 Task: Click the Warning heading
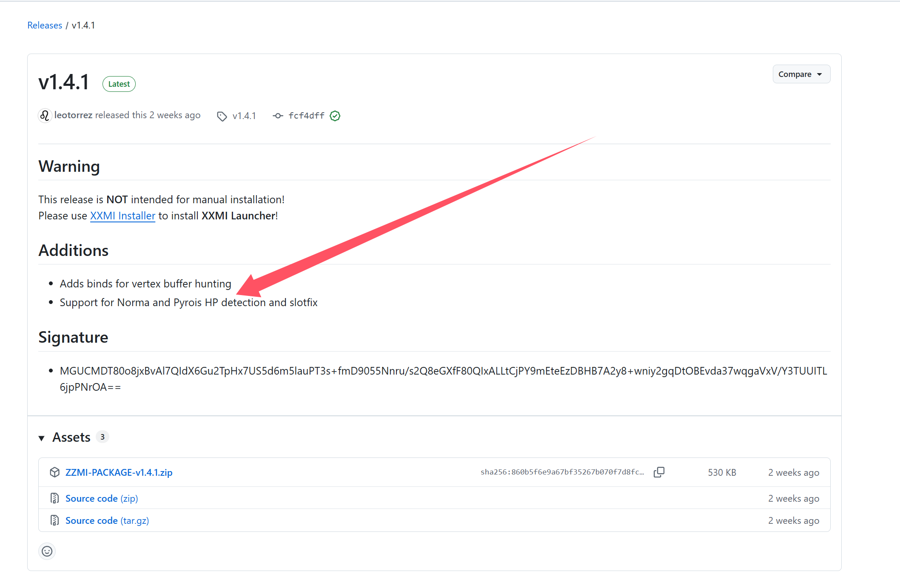(69, 166)
